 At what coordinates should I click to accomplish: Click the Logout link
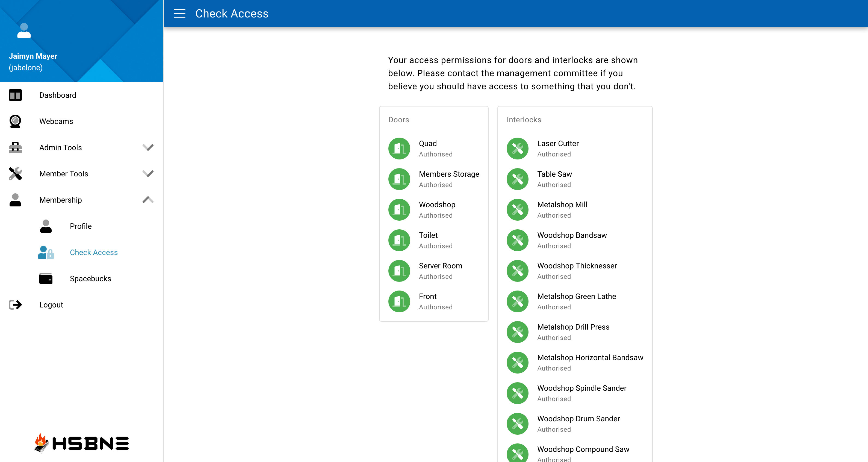[51, 305]
